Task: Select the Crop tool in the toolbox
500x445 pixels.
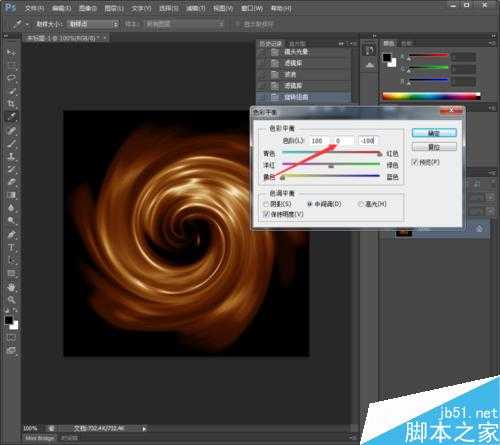Action: tap(12, 104)
